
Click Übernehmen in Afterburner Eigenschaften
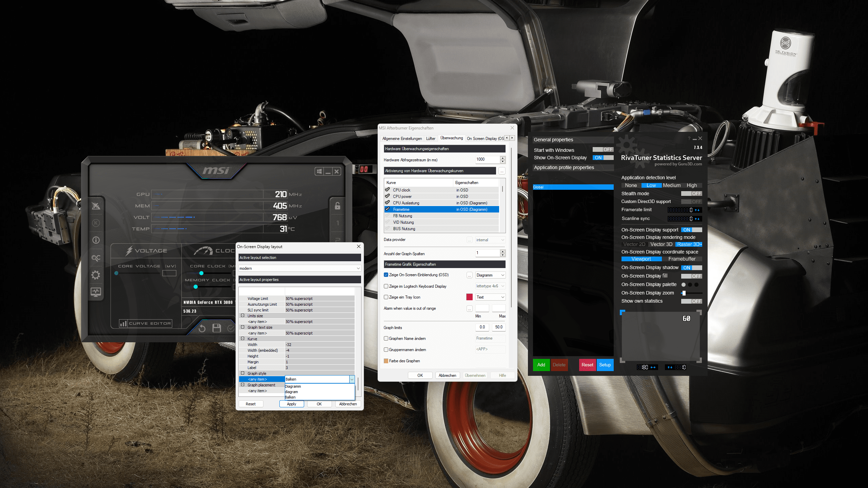click(475, 375)
